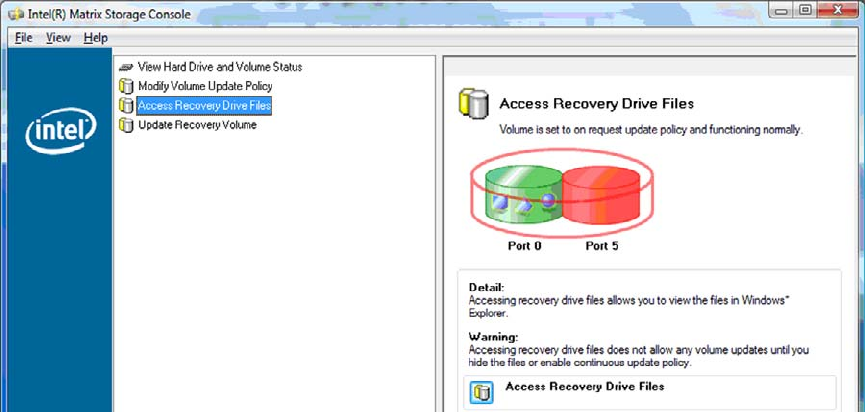Click the blue Access Recovery Drive Files action icon
Viewport: 865px width, 412px height.
coord(482,393)
